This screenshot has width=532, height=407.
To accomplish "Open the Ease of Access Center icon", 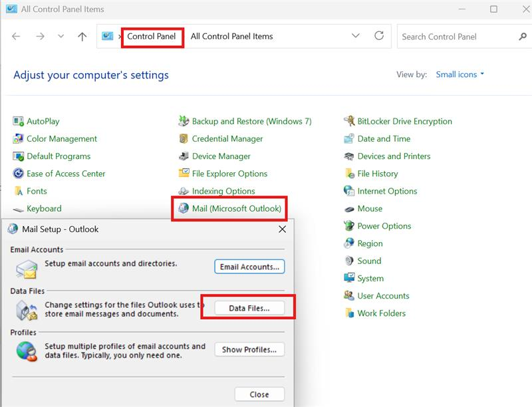I will (x=18, y=174).
